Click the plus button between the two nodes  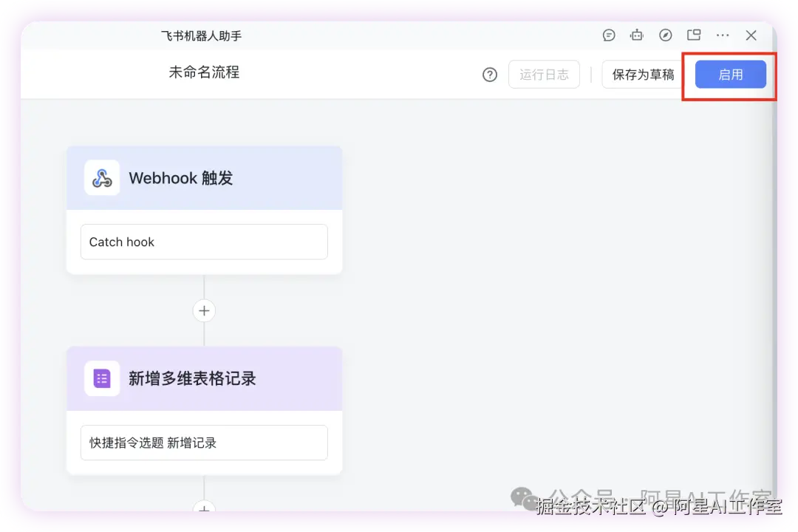tap(204, 310)
